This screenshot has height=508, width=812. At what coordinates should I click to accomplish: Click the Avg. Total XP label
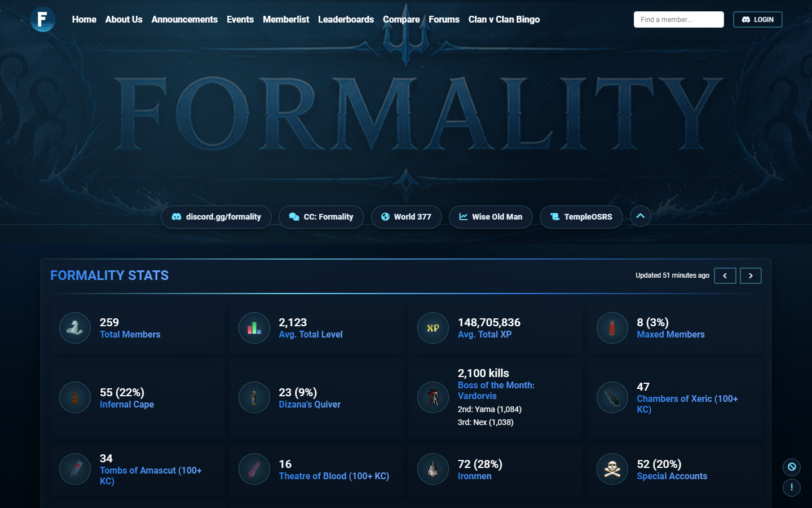(x=485, y=334)
